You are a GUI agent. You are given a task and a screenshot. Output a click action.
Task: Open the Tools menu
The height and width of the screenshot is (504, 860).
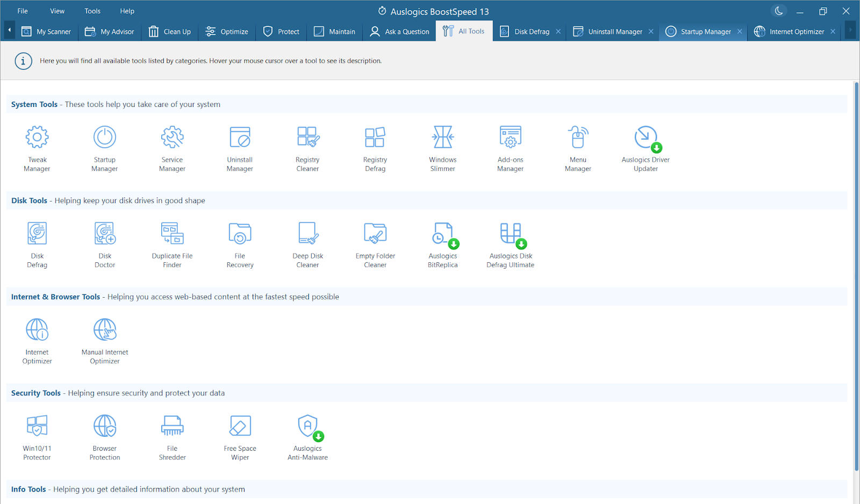click(x=92, y=11)
